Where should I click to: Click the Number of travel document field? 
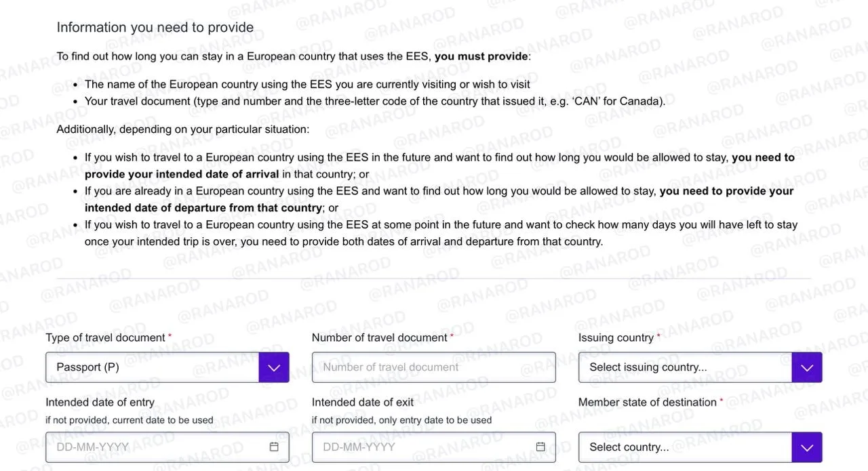433,367
